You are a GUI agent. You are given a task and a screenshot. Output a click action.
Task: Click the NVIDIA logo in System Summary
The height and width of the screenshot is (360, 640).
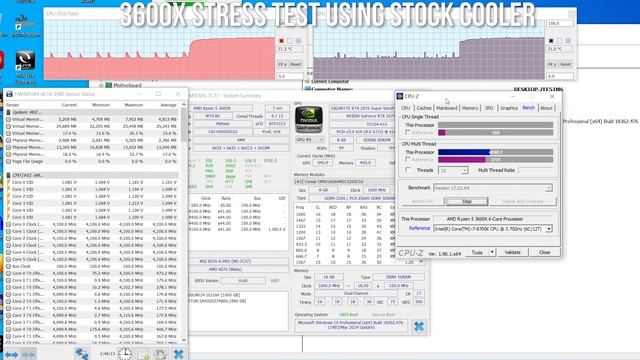tap(309, 119)
